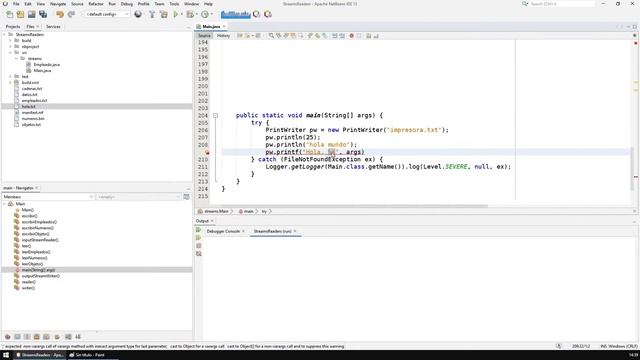Select escribirEmpleados() in Navigator
Image resolution: width=640 pixels, height=360 pixels.
pyautogui.click(x=39, y=222)
